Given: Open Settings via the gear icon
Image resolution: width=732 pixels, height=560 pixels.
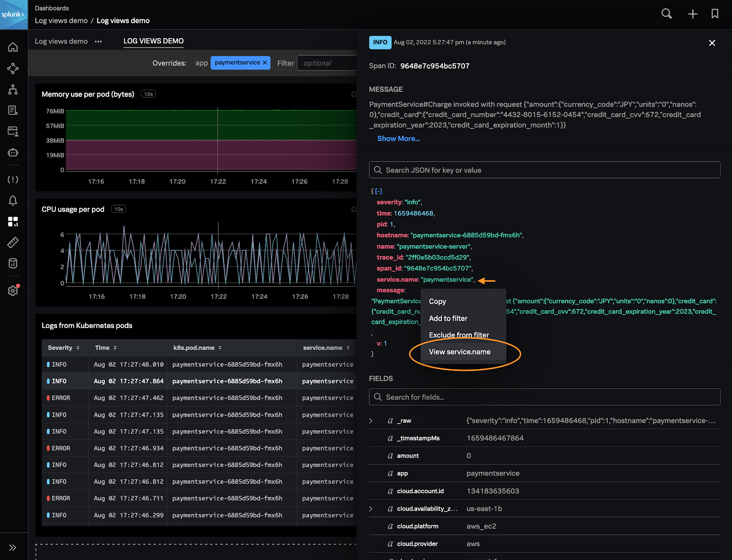Looking at the screenshot, I should coord(13,291).
